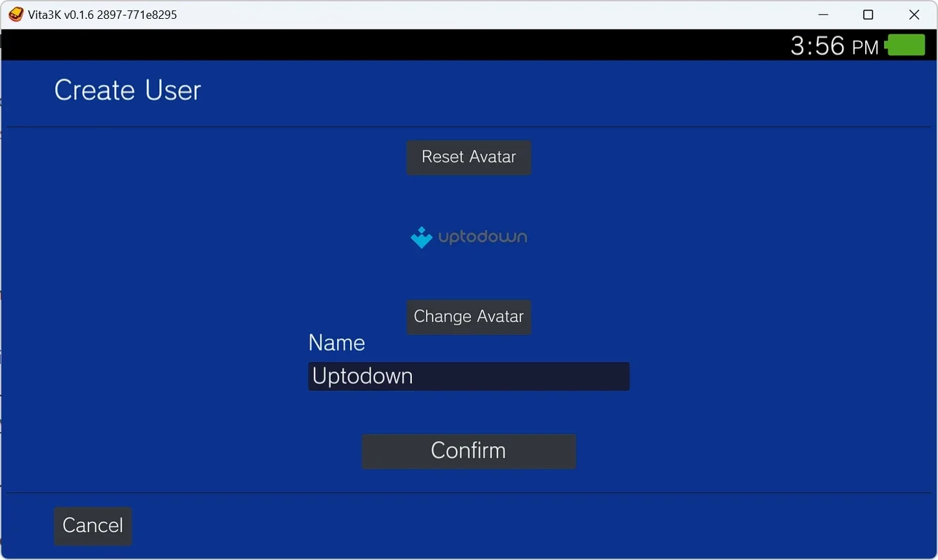Confirm the new user creation
The image size is (938, 560).
point(469,450)
